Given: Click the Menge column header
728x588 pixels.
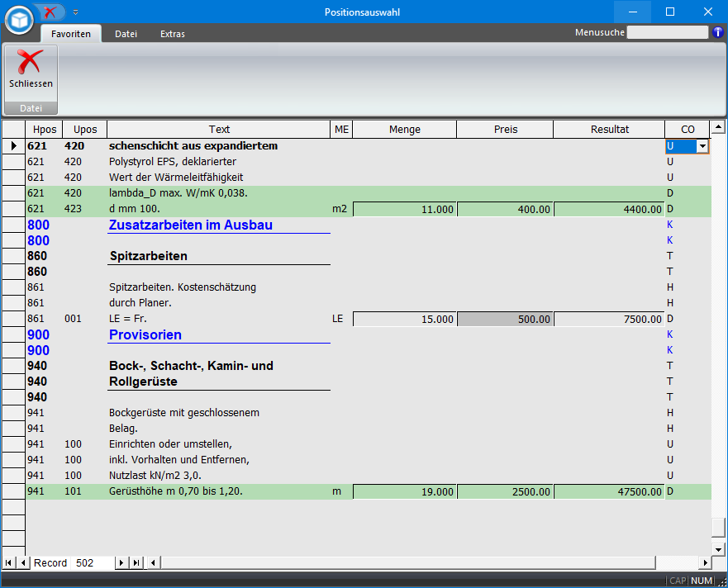Looking at the screenshot, I should tap(405, 130).
